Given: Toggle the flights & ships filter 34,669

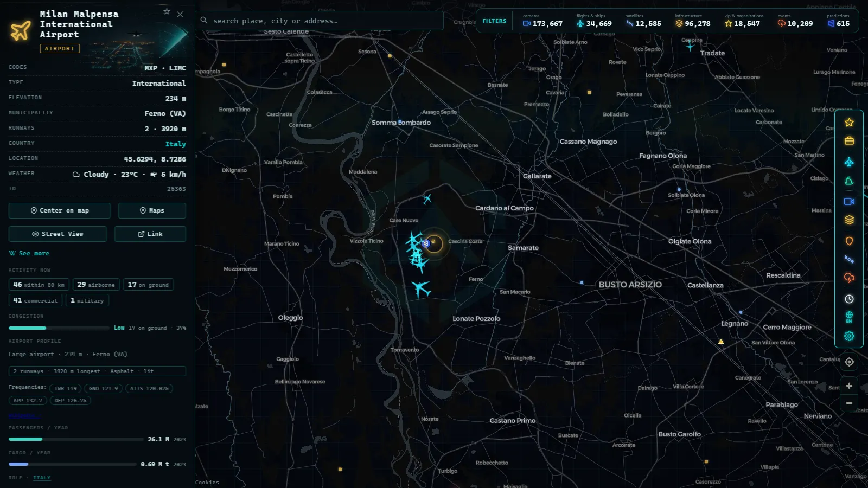Looking at the screenshot, I should 594,21.
